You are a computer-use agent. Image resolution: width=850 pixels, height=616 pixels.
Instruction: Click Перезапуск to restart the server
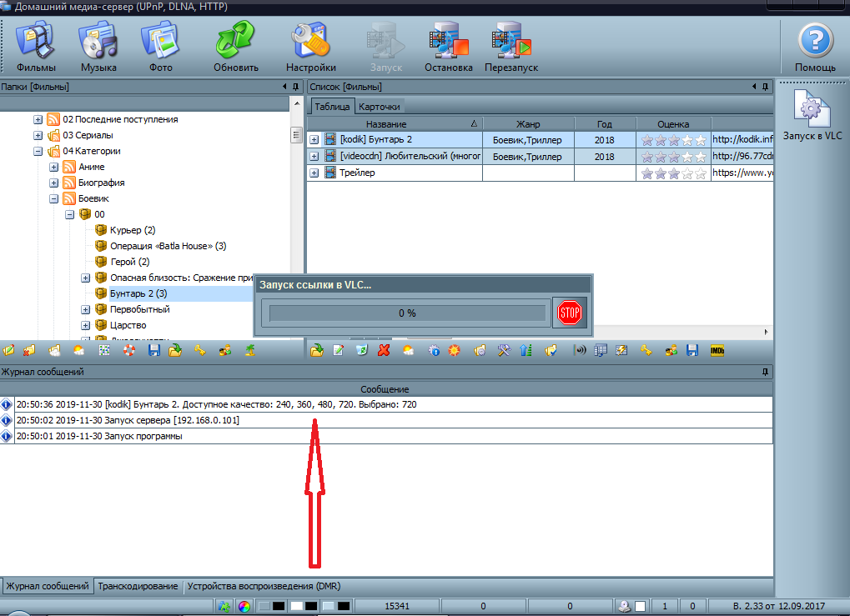coord(511,48)
